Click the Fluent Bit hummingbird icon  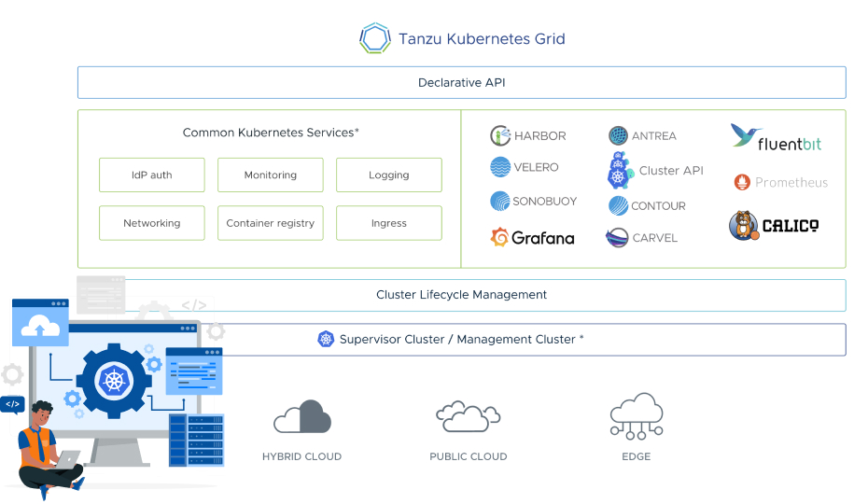click(745, 134)
